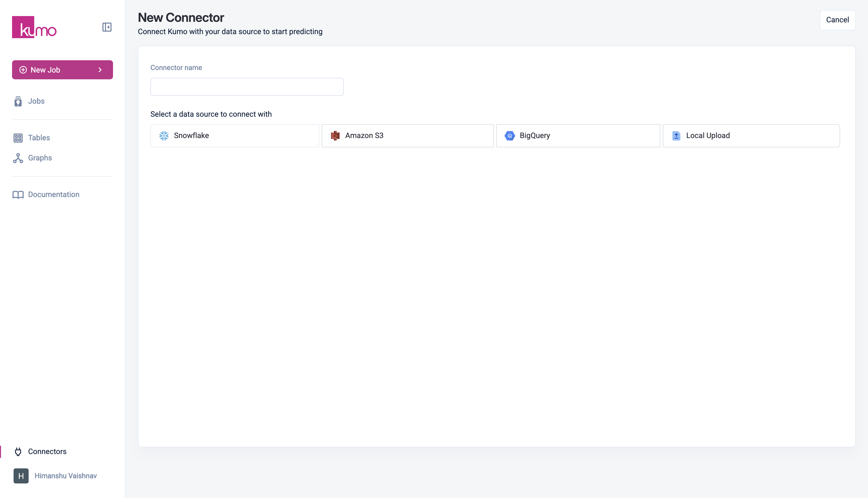Image resolution: width=868 pixels, height=498 pixels.
Task: Click the Snowflake logo icon
Action: [x=164, y=136]
